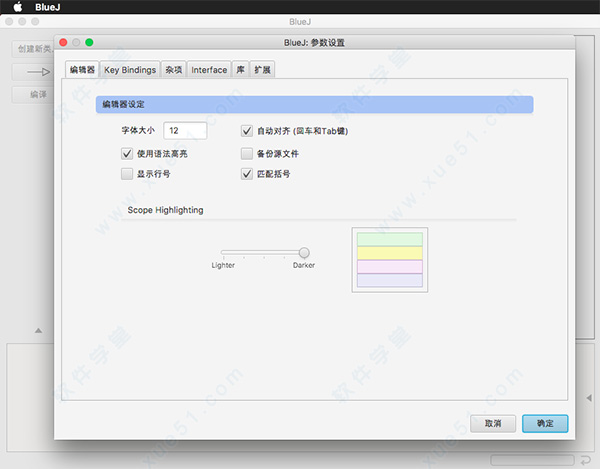
Task: Enable 备份源文件 checkbox
Action: [x=247, y=154]
